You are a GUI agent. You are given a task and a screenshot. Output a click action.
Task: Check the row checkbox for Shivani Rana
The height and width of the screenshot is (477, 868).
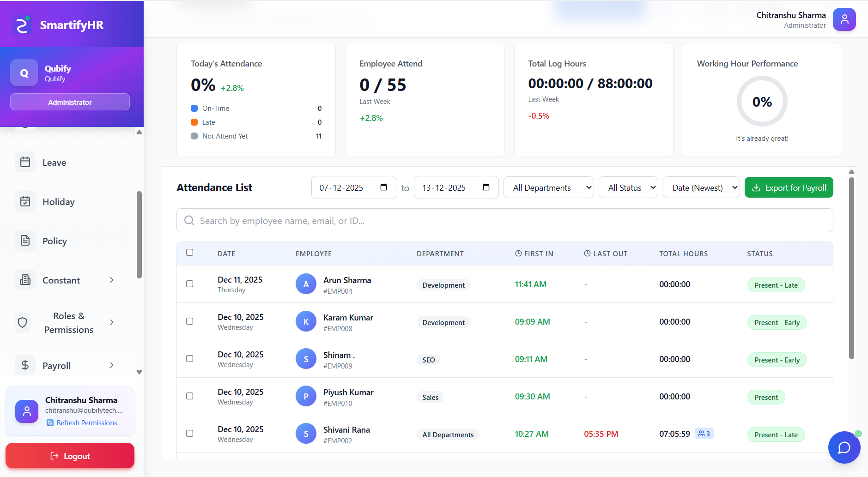(x=189, y=433)
